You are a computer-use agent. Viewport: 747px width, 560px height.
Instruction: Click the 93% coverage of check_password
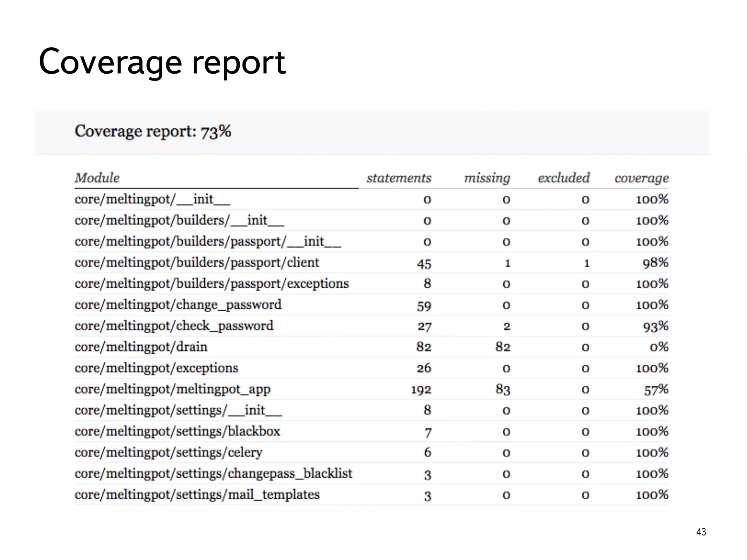coord(655,326)
